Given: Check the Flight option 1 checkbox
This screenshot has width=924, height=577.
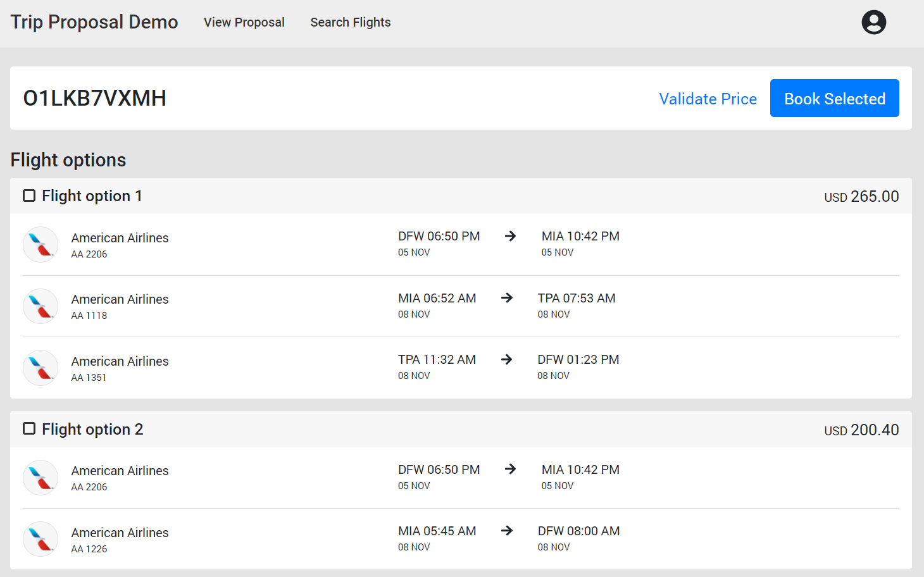Looking at the screenshot, I should tap(29, 195).
